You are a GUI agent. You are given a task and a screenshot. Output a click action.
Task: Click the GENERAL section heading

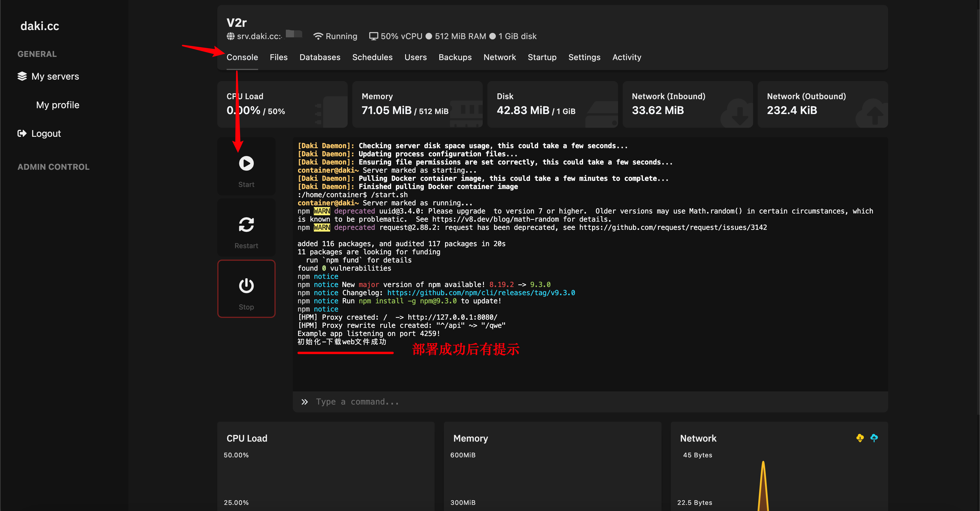point(37,54)
